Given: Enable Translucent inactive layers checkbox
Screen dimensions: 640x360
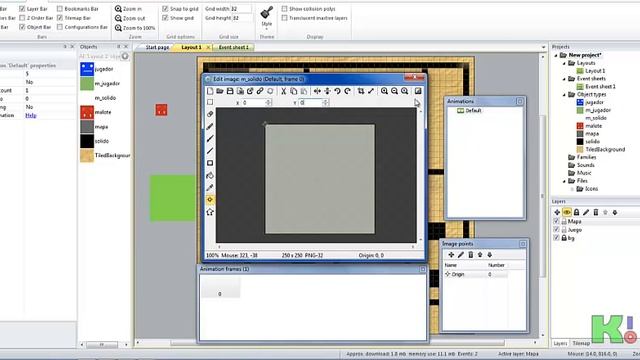Looking at the screenshot, I should 284,18.
